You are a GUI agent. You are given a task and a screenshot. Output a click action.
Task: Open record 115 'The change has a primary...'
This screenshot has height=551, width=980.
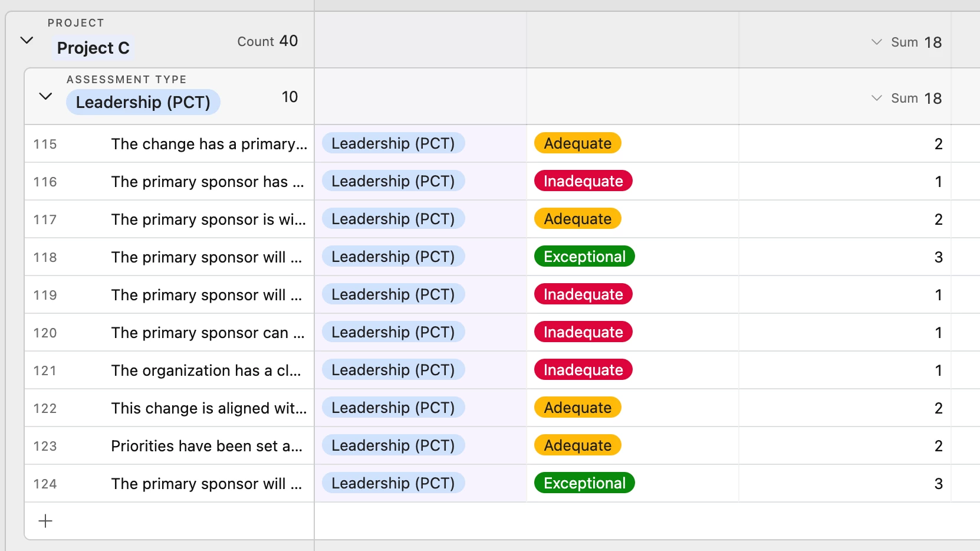(x=209, y=144)
